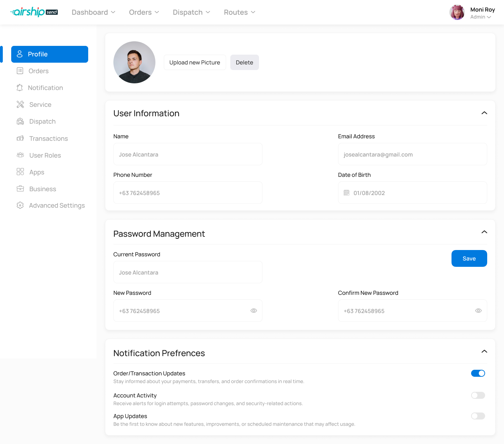504x444 pixels.
Task: Click the New Password input field
Action: click(x=188, y=311)
